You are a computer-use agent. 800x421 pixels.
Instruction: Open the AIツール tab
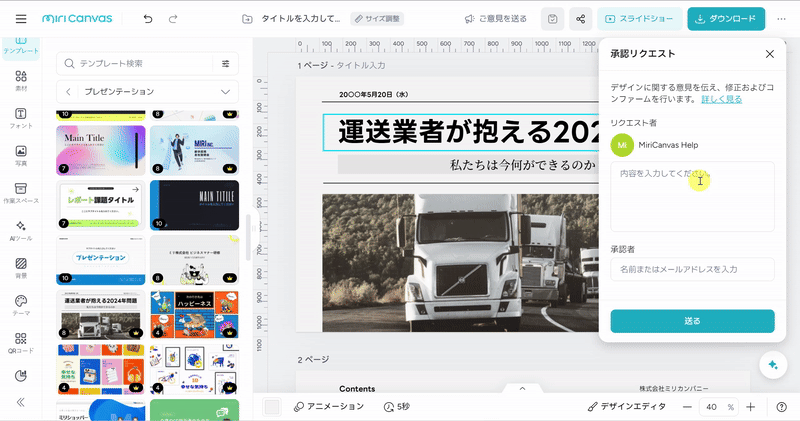(x=21, y=231)
